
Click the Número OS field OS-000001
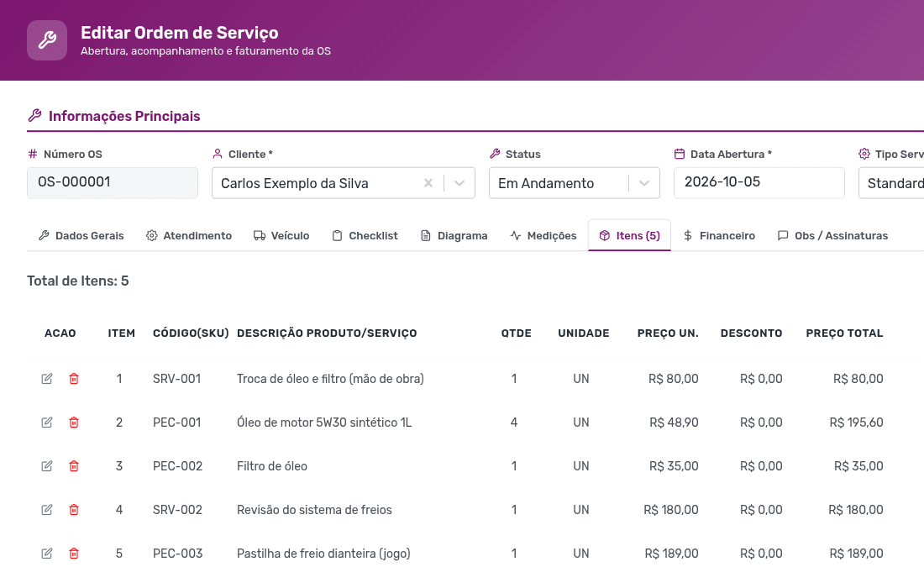(113, 182)
